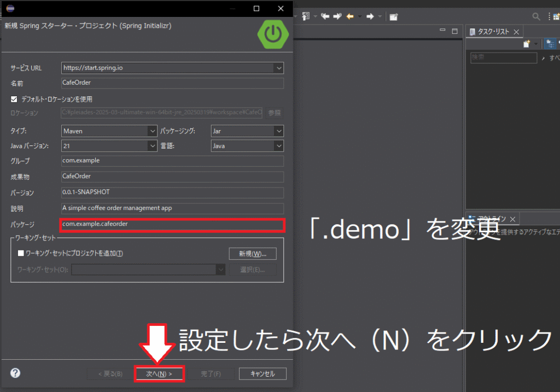
Task: Click the サービス URL label
Action: [26, 68]
